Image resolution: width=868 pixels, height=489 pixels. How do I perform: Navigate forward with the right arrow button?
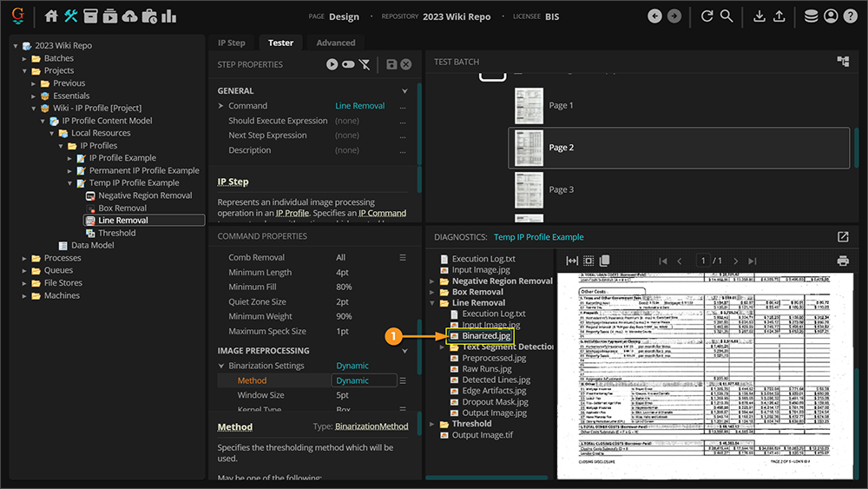(x=674, y=16)
